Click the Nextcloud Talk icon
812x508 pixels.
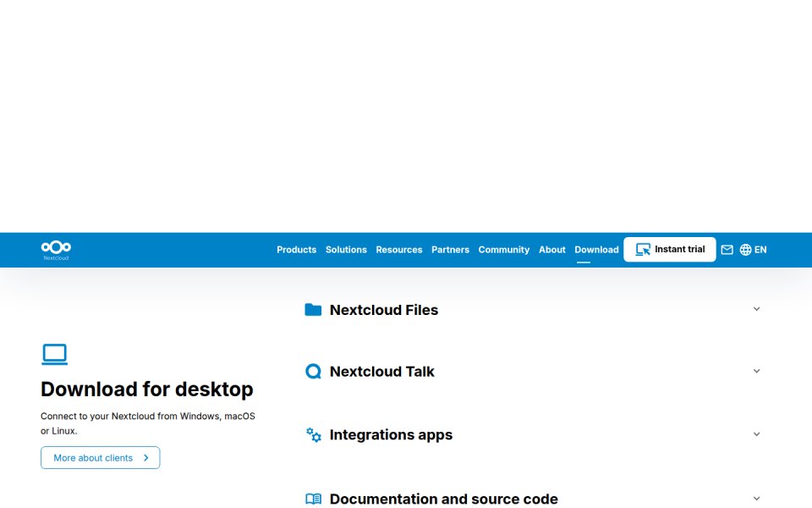(313, 371)
